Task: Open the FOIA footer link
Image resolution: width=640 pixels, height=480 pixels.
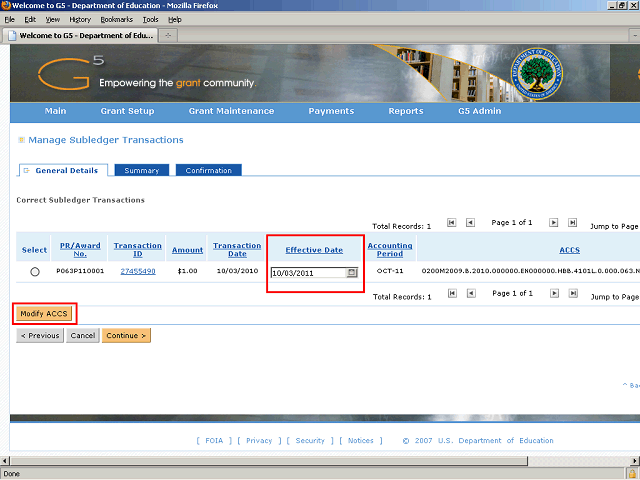Action: click(x=214, y=440)
